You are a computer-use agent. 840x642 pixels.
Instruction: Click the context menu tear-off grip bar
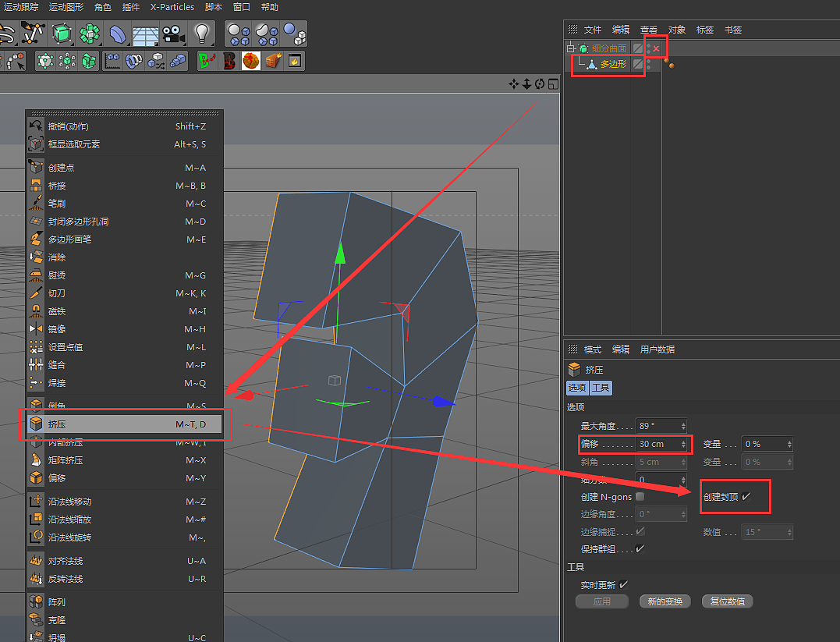124,112
